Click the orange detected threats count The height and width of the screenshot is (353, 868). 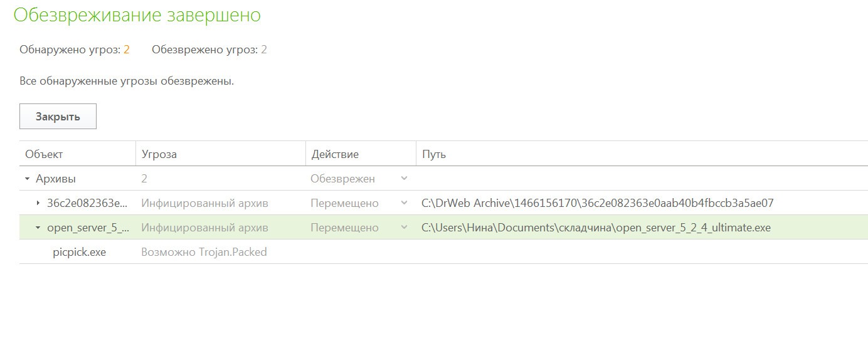(x=126, y=50)
